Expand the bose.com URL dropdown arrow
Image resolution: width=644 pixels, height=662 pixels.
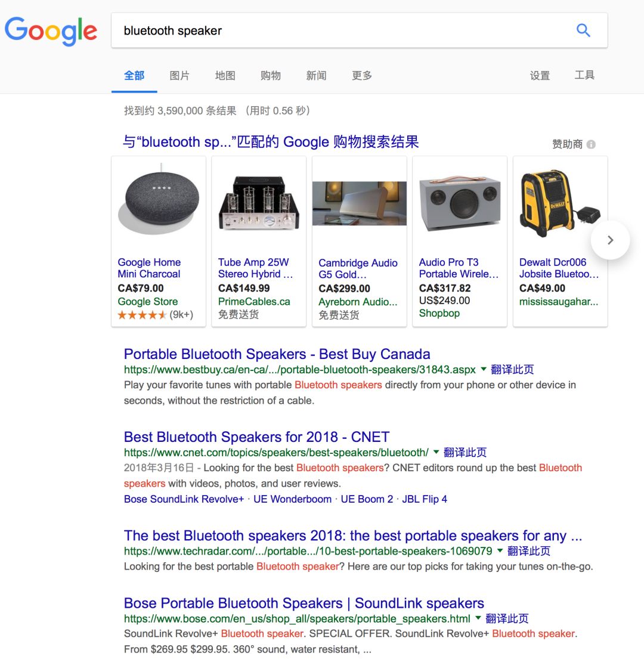coord(478,618)
